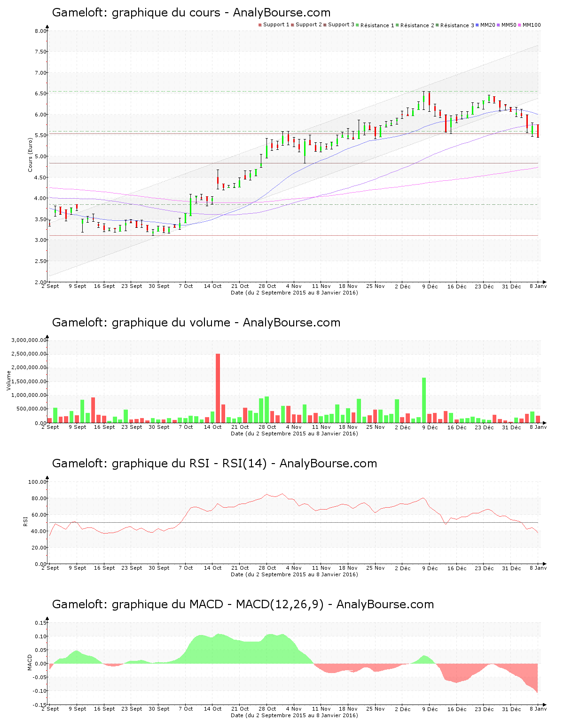This screenshot has height=728, width=564.
Task: Click the Résistance 1 green legend swatch
Action: click(357, 25)
